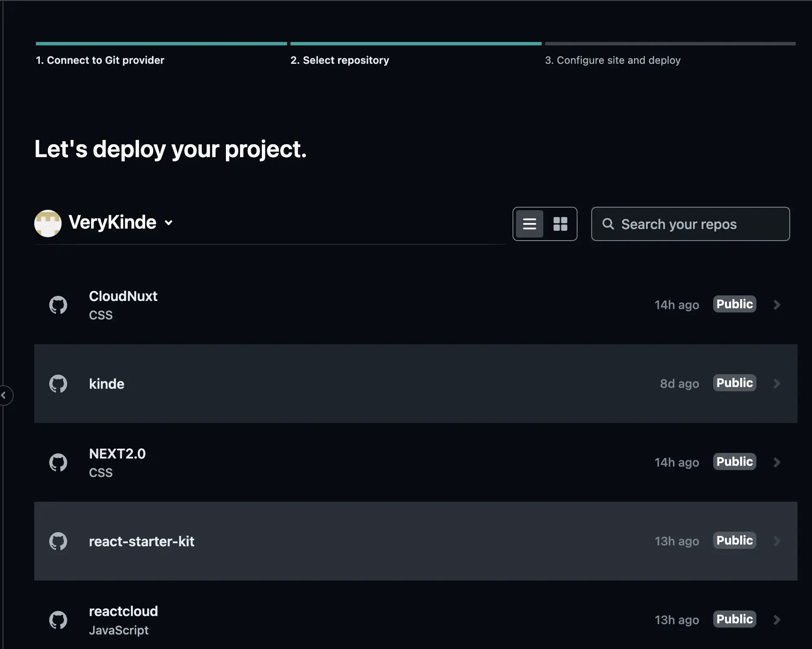The height and width of the screenshot is (649, 812).
Task: Go to step 1 Connect to Git provider
Action: (x=100, y=60)
